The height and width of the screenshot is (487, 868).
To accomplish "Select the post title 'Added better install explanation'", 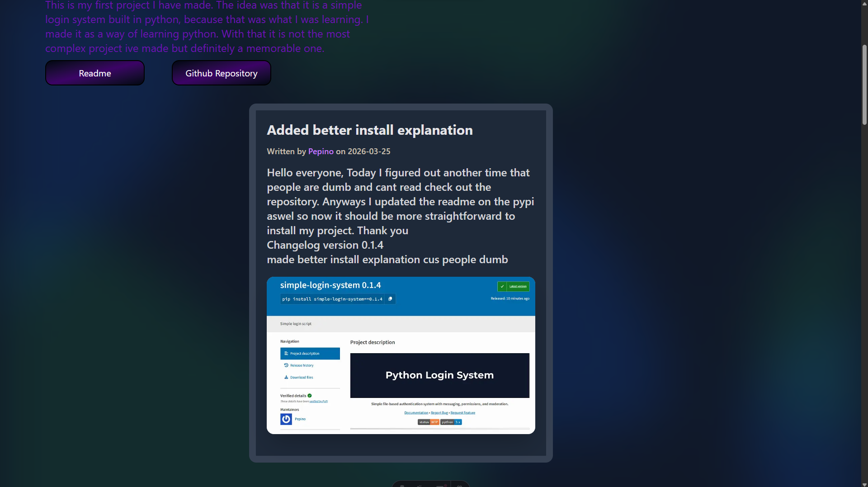I will (370, 130).
